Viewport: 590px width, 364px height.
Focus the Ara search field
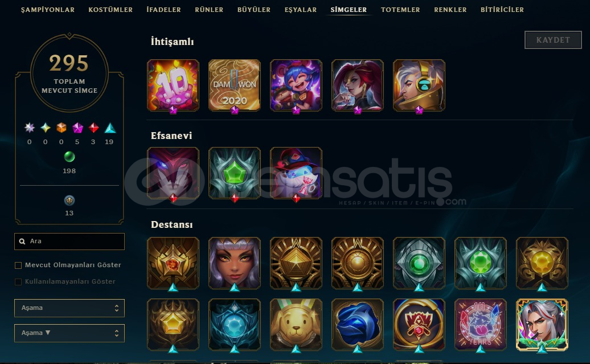click(x=69, y=242)
